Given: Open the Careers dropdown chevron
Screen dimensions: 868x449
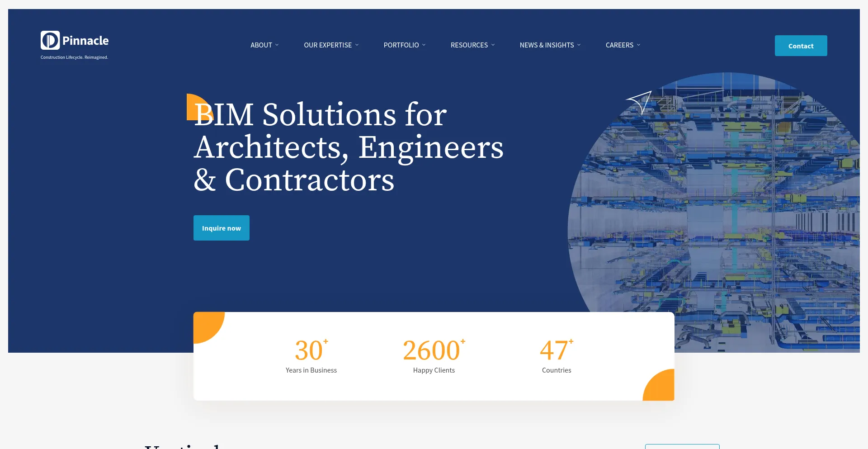Looking at the screenshot, I should 638,45.
